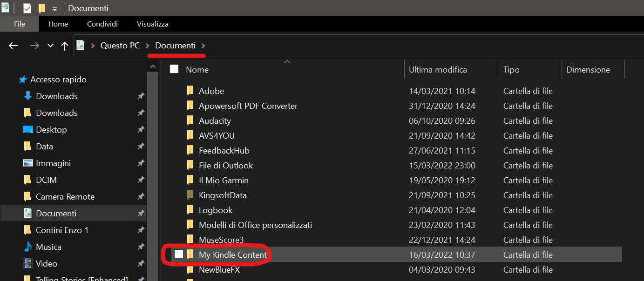
Task: Click the New folder icon in title bar
Action: (x=42, y=8)
